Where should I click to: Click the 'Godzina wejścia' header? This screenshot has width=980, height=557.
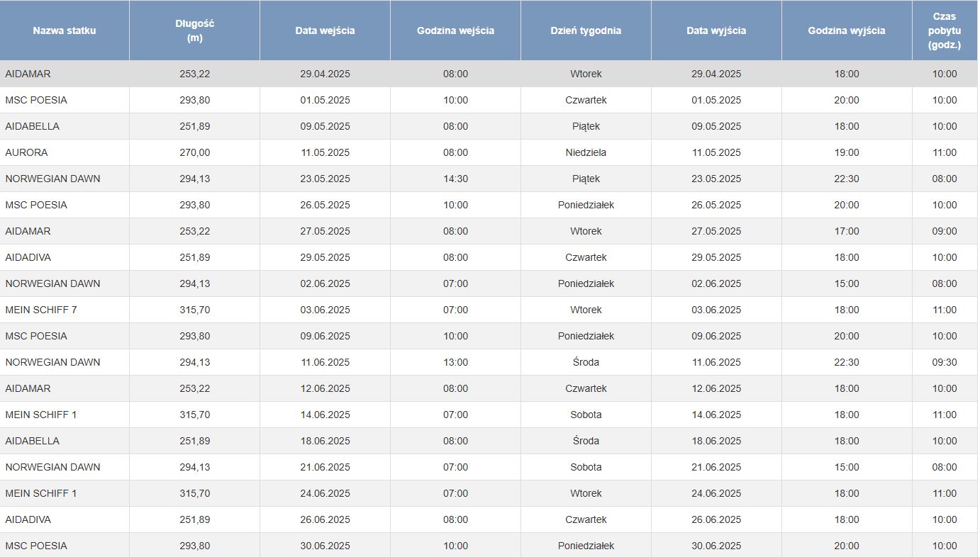pyautogui.click(x=455, y=30)
